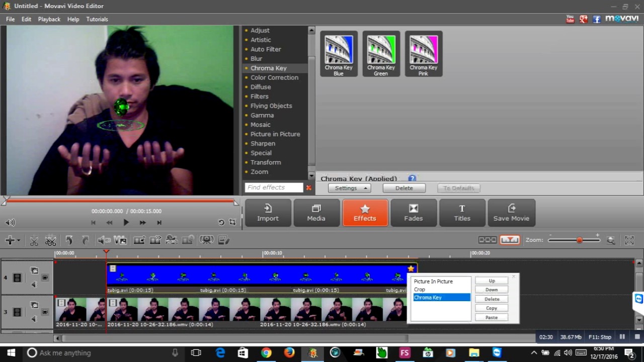Select the Picture in Picture effect category
The width and height of the screenshot is (644, 362).
pyautogui.click(x=275, y=134)
